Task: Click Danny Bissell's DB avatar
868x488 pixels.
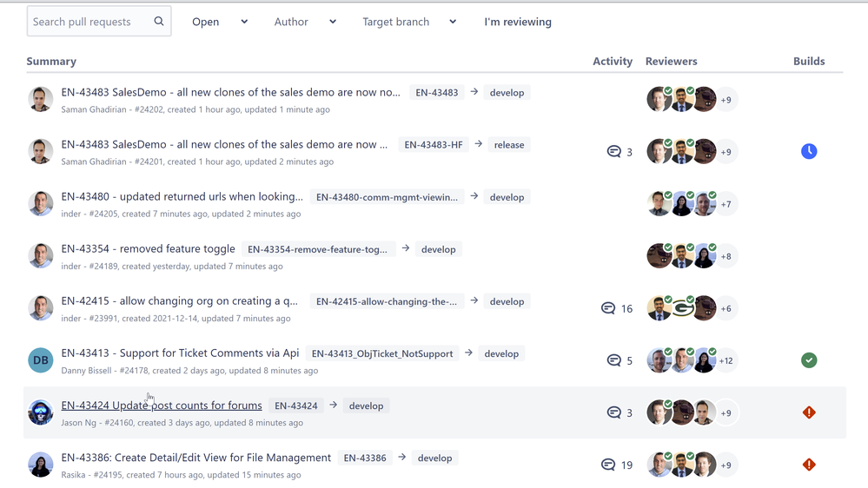Action: click(41, 360)
